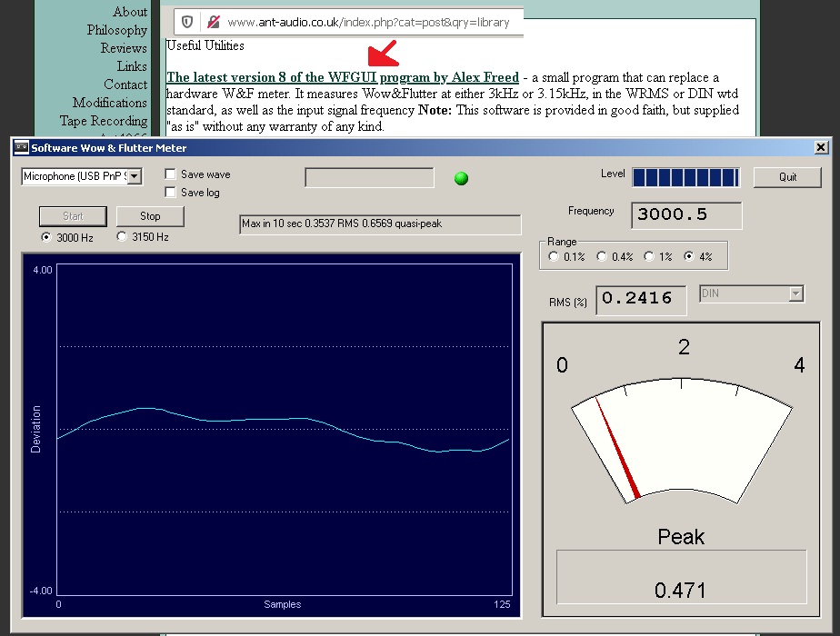
Task: Click the browser URL address text
Action: [368, 23]
